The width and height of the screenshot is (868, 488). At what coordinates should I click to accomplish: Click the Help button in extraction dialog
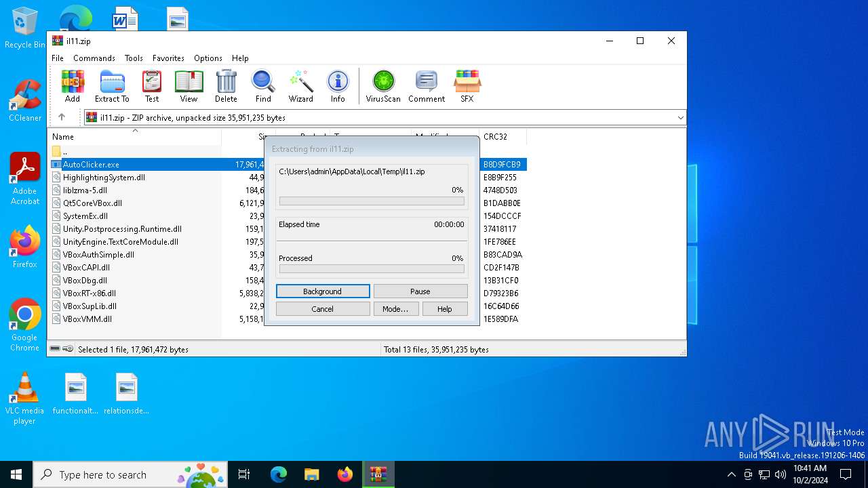445,309
